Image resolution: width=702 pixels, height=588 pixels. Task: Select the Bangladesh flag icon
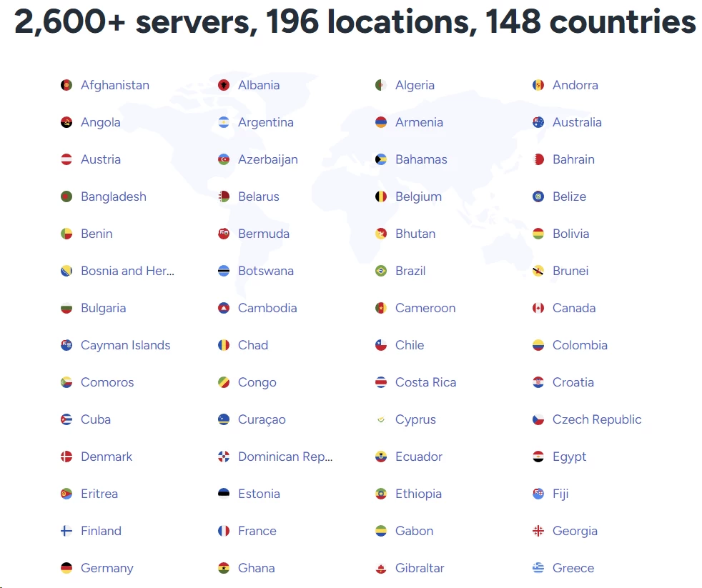click(66, 196)
